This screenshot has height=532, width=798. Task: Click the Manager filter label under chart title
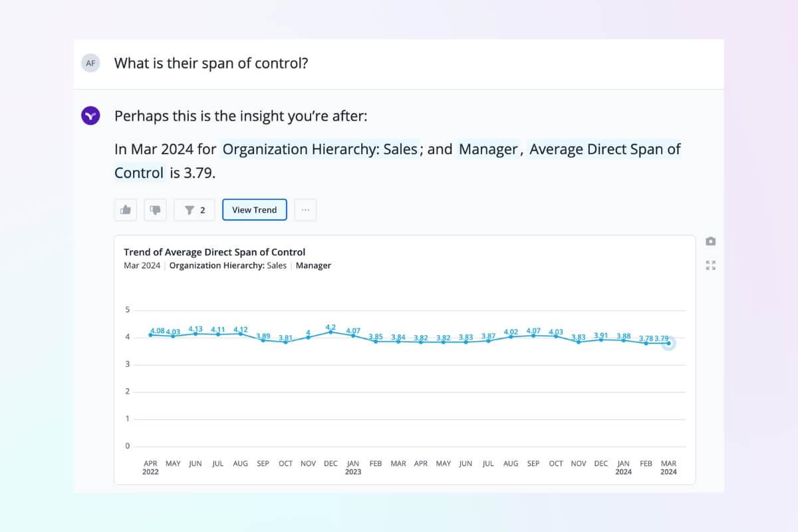(x=313, y=265)
